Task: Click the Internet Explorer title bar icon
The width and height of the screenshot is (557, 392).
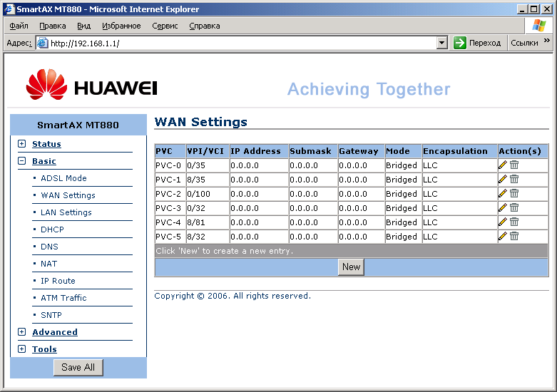Action: [9, 9]
